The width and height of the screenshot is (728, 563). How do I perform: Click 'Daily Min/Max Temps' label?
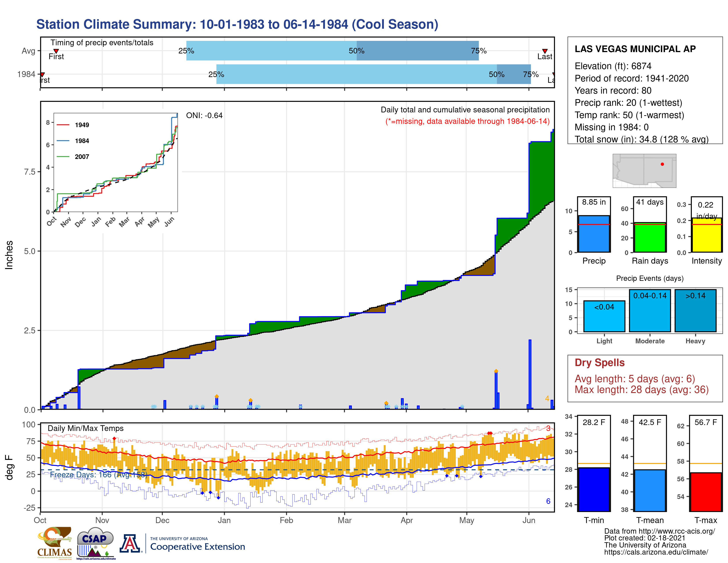tap(86, 428)
